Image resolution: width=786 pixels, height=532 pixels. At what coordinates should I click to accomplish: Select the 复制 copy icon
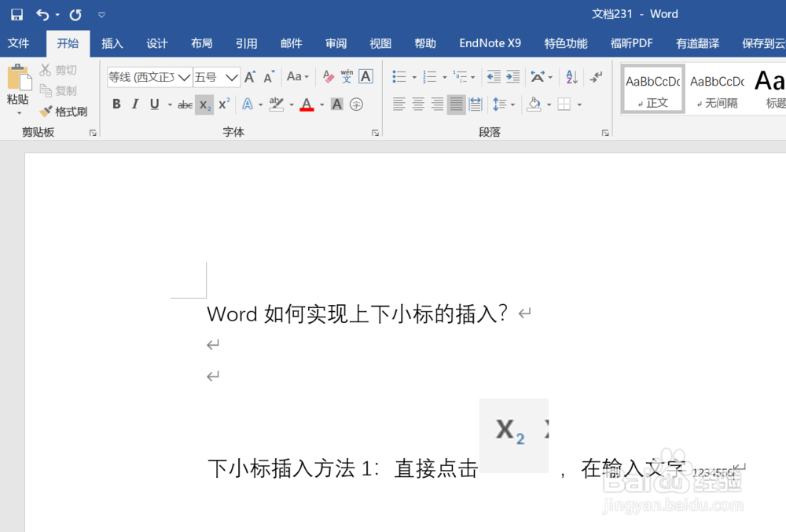[47, 90]
